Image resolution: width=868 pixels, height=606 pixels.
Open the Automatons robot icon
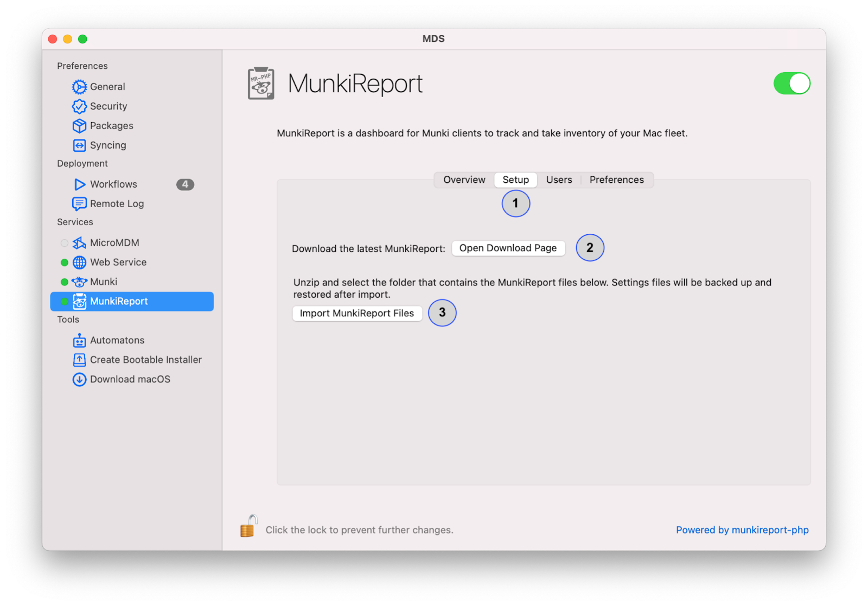[x=79, y=340]
